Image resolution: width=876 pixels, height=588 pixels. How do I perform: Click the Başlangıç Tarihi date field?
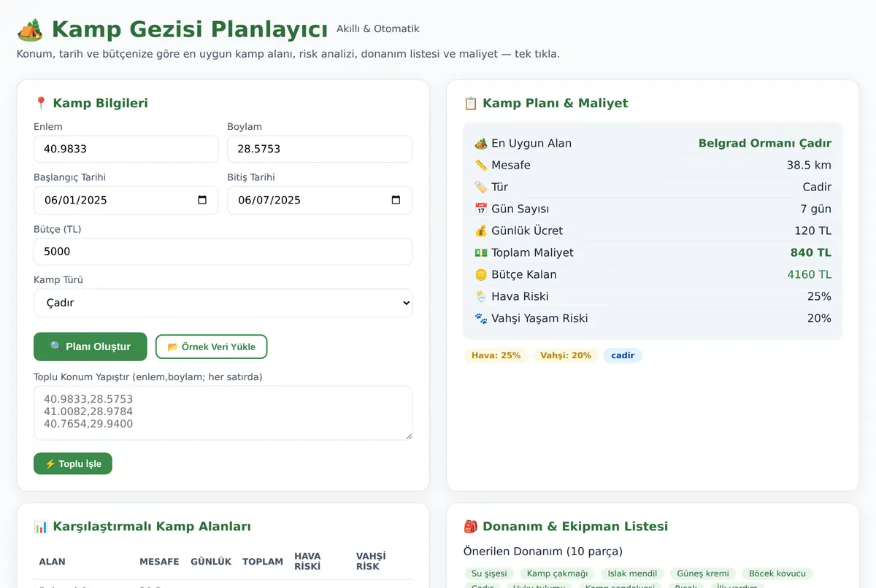(x=126, y=200)
